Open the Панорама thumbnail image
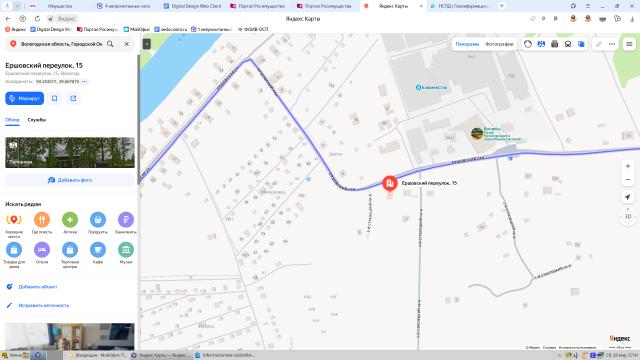This screenshot has height=360, width=640. tap(70, 152)
